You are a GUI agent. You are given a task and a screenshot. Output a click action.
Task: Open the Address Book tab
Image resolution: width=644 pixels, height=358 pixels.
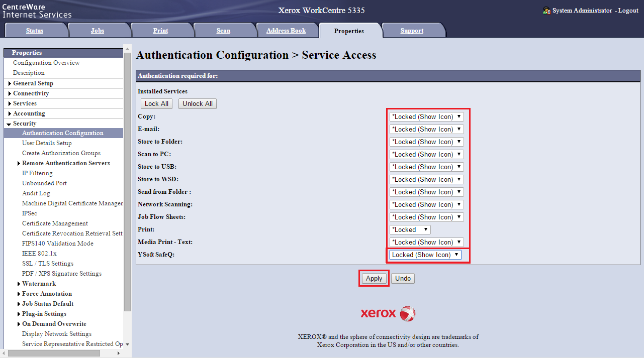point(286,31)
